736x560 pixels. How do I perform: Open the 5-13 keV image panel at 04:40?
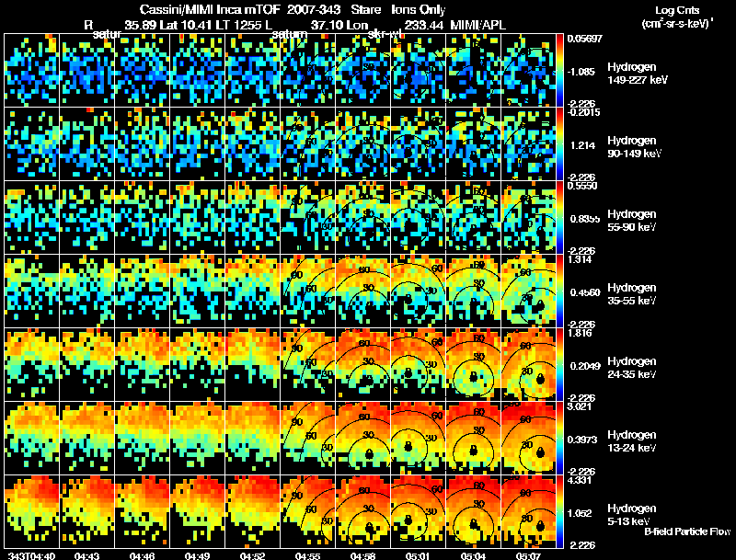(x=31, y=511)
